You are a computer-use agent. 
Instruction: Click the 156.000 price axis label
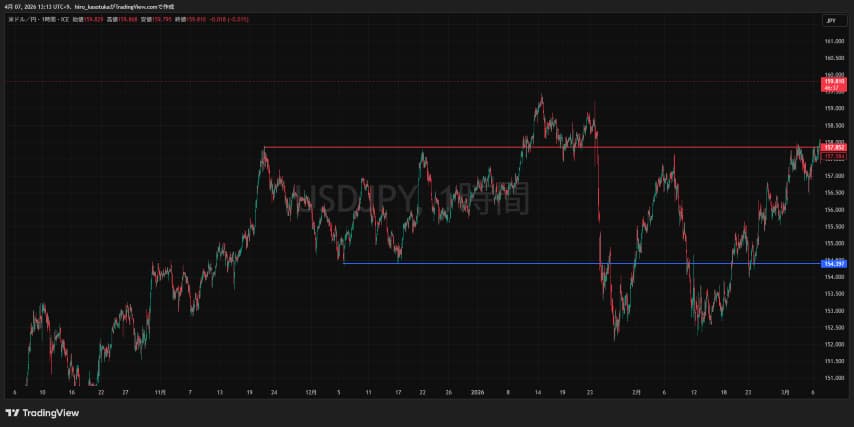click(x=834, y=210)
